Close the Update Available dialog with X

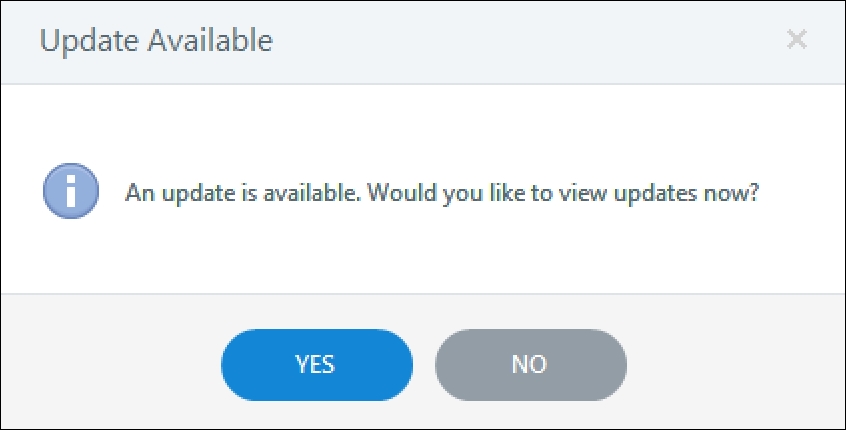[x=796, y=40]
